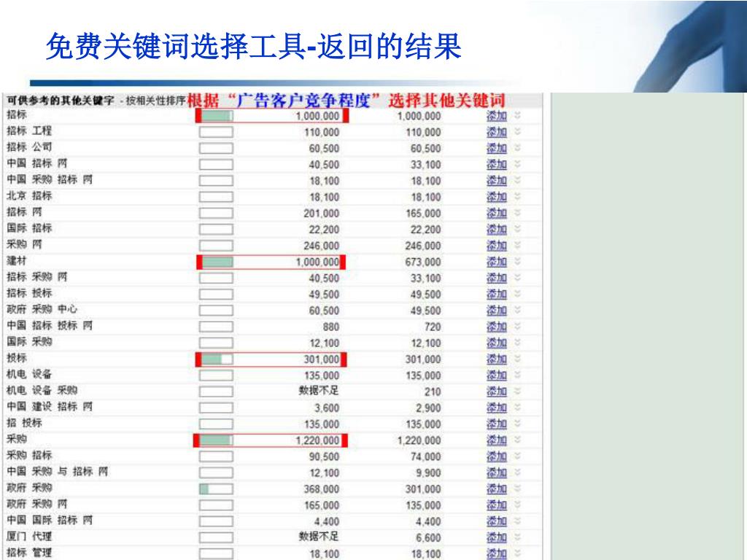Add keyword 中国 招标 网 with 添加
Image resolution: width=747 pixels, height=560 pixels.
tap(496, 164)
